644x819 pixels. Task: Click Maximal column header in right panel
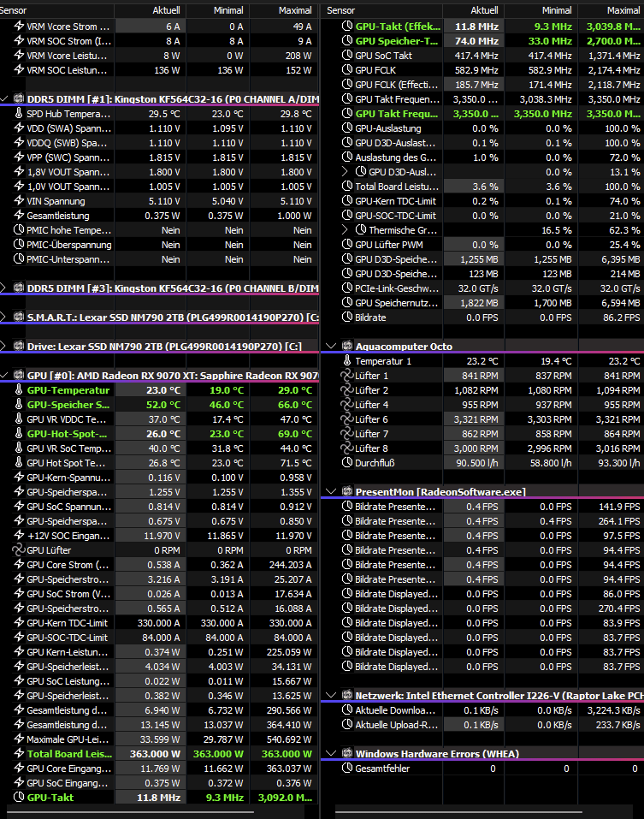(x=611, y=10)
